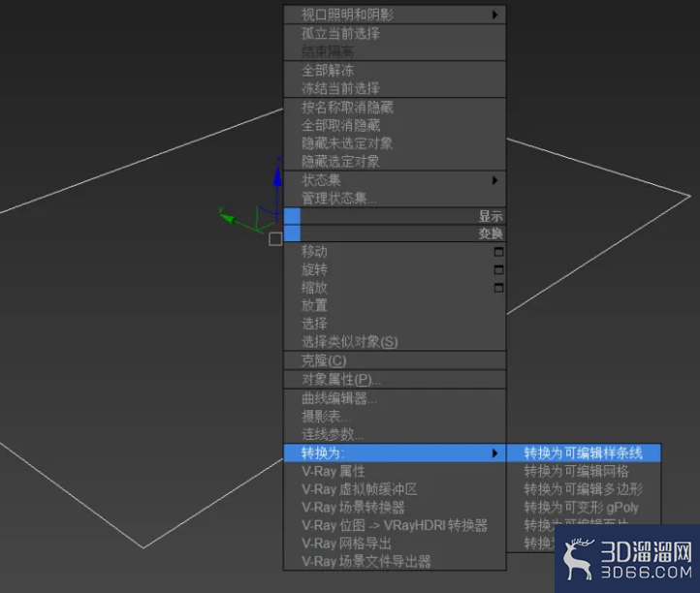Choose 全部取消隐藏
The height and width of the screenshot is (593, 700).
395,125
